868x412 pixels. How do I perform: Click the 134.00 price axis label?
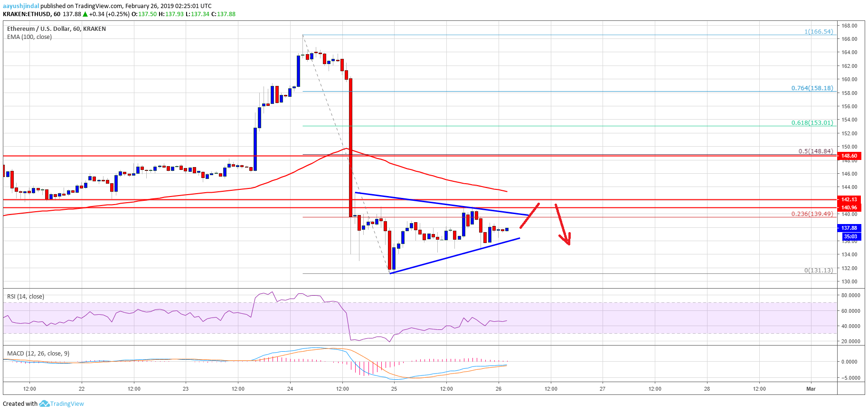849,254
